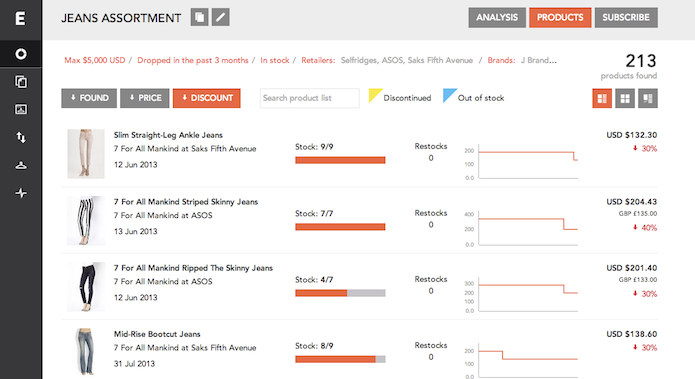Viewport: 695px width, 379px height.
Task: Click USD $138.60 price
Action: point(632,334)
